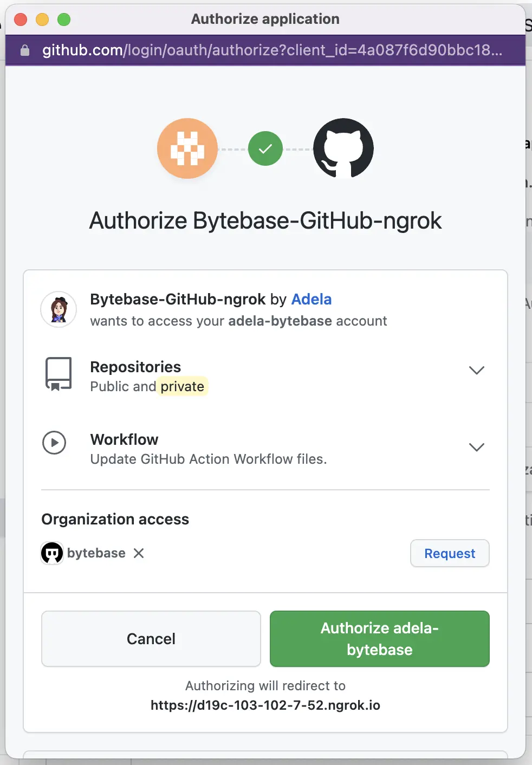Click Adela's profile avatar image

[x=59, y=309]
